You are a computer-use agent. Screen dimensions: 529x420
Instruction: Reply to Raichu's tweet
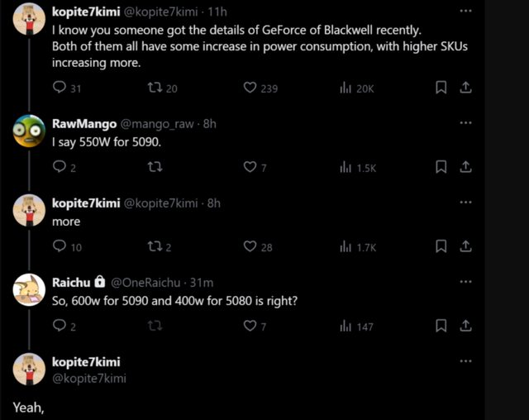(x=59, y=327)
